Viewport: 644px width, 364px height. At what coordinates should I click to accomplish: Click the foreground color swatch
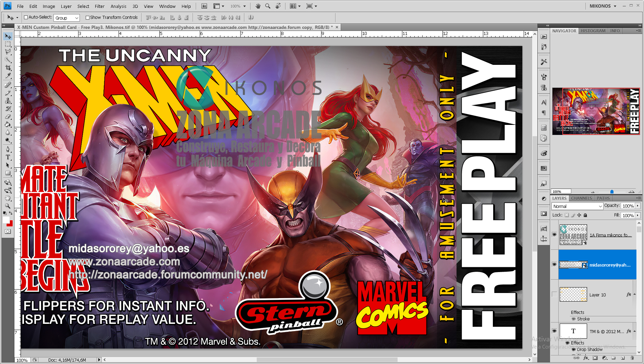pos(6,220)
